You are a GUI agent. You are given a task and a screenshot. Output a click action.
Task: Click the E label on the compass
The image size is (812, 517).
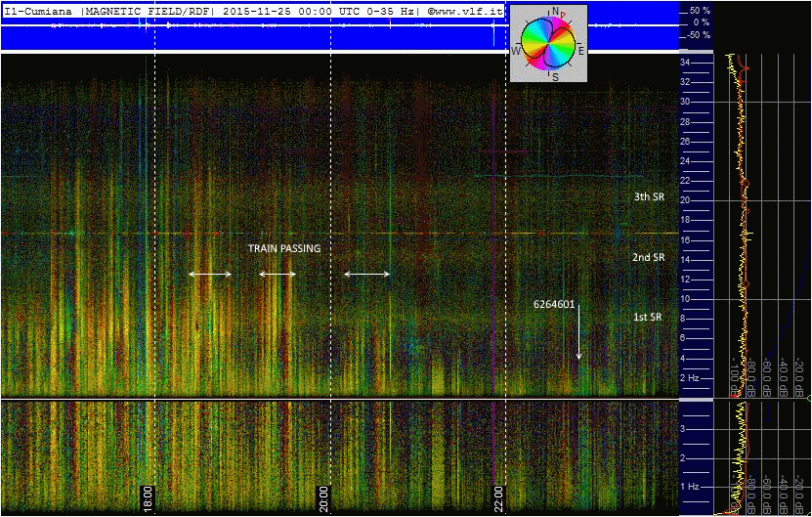[x=580, y=49]
